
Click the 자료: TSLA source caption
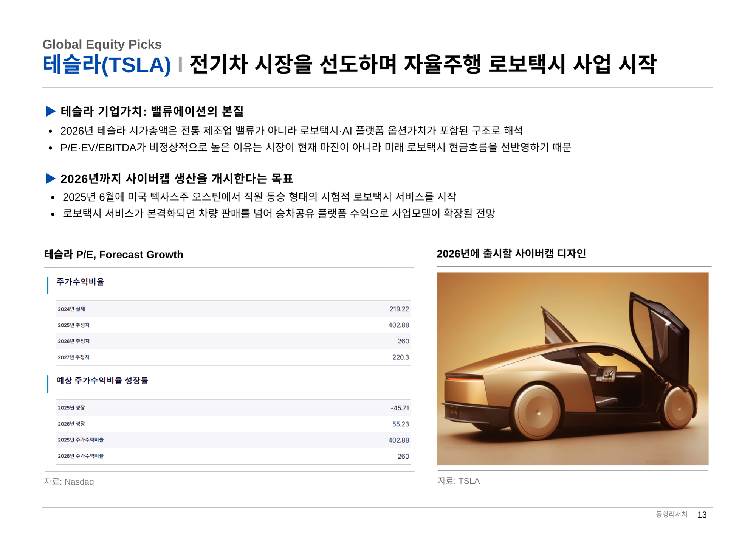click(x=459, y=481)
